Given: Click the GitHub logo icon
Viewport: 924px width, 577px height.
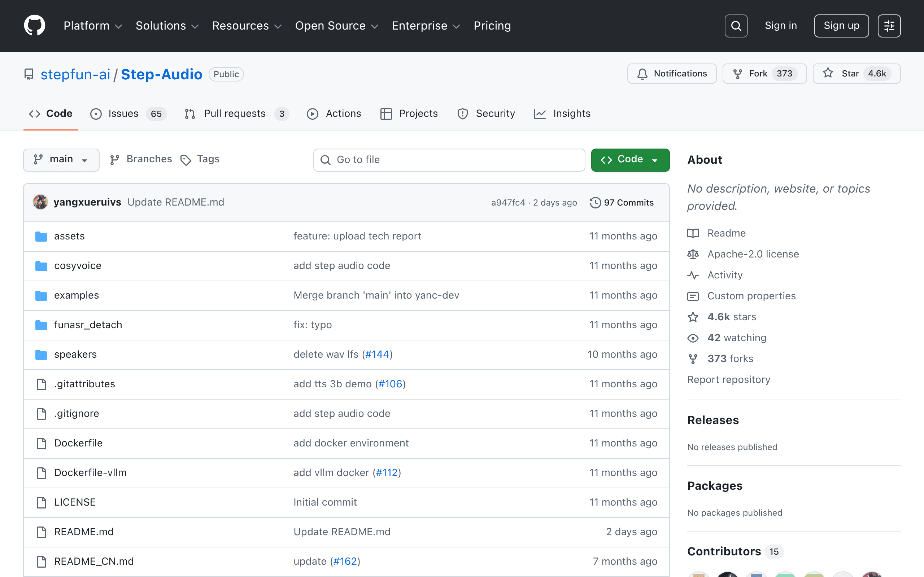Looking at the screenshot, I should pos(34,26).
